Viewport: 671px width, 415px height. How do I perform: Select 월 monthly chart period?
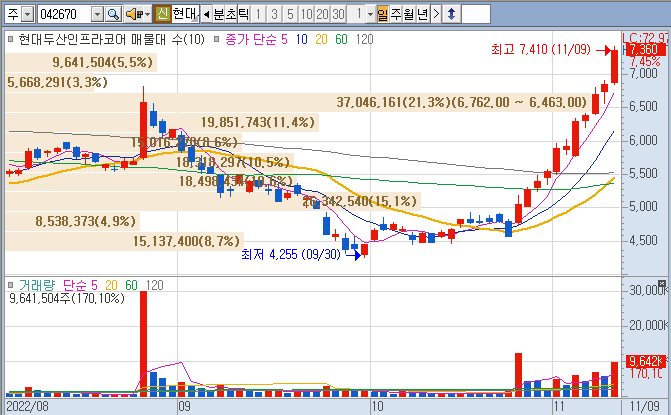(409, 15)
